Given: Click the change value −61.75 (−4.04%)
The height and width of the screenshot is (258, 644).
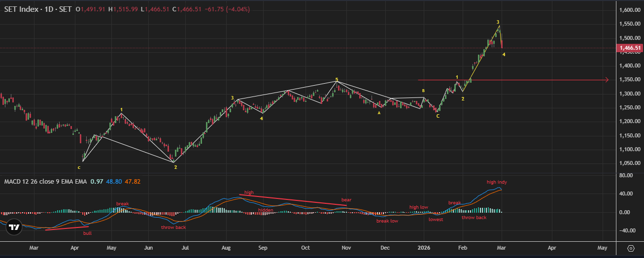Looking at the screenshot, I should [228, 9].
